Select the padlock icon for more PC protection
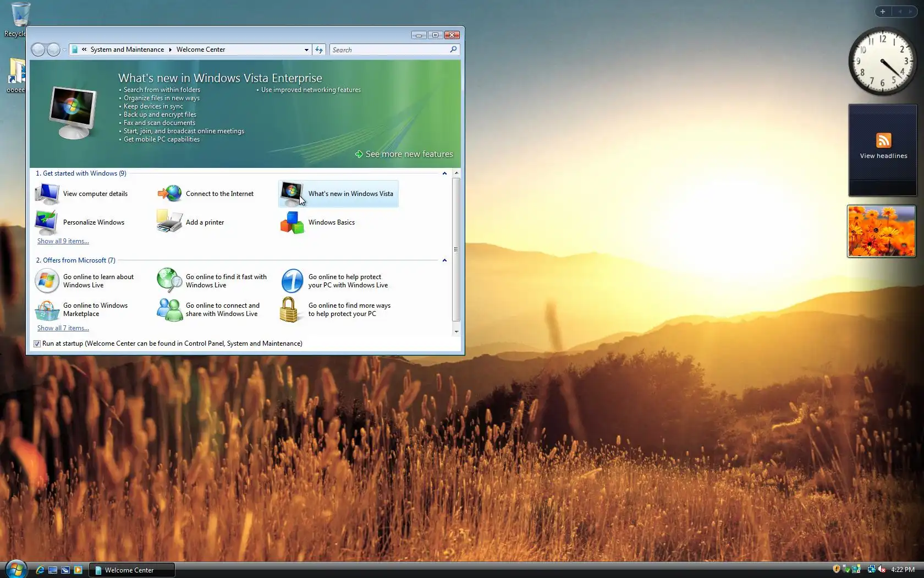Viewport: 924px width, 578px height. 289,310
